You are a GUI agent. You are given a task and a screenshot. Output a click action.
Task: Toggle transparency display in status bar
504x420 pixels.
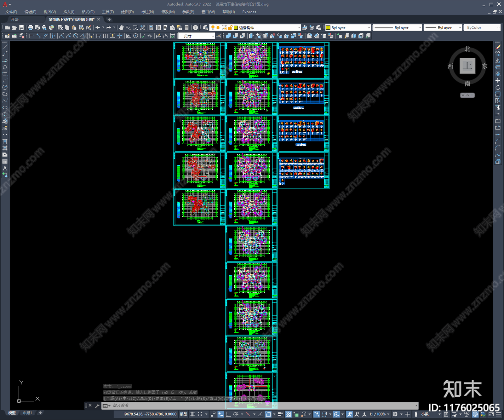[288, 414]
